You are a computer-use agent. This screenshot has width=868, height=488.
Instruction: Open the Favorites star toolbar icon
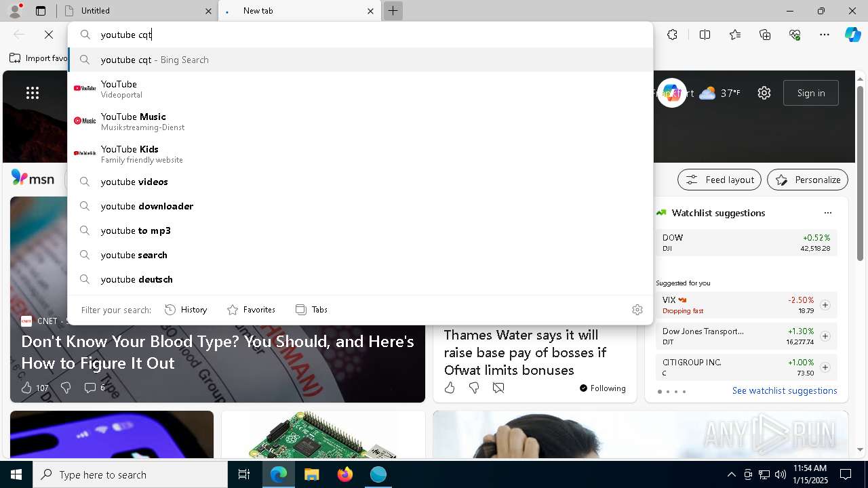tap(735, 35)
